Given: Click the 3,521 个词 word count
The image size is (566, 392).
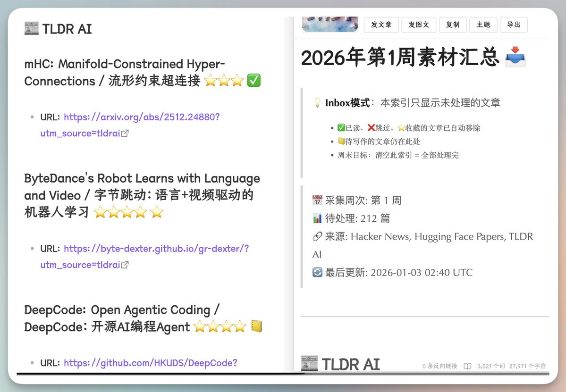Looking at the screenshot, I should coord(491,366).
